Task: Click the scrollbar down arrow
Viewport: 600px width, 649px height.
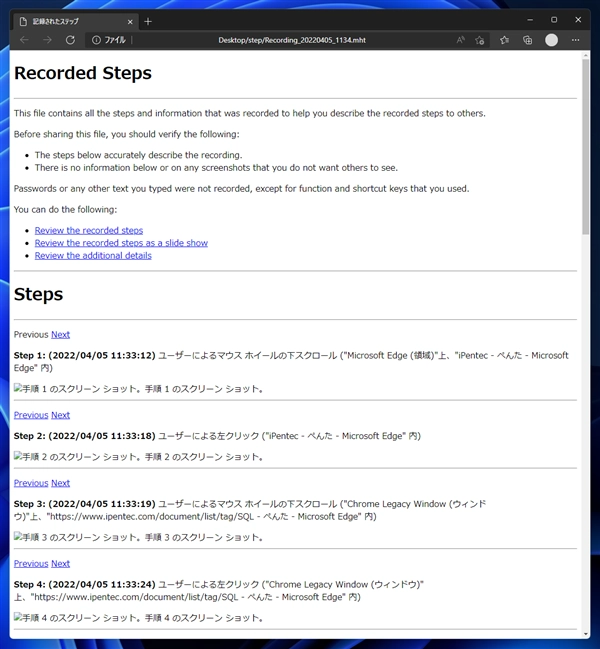Action: [x=586, y=634]
